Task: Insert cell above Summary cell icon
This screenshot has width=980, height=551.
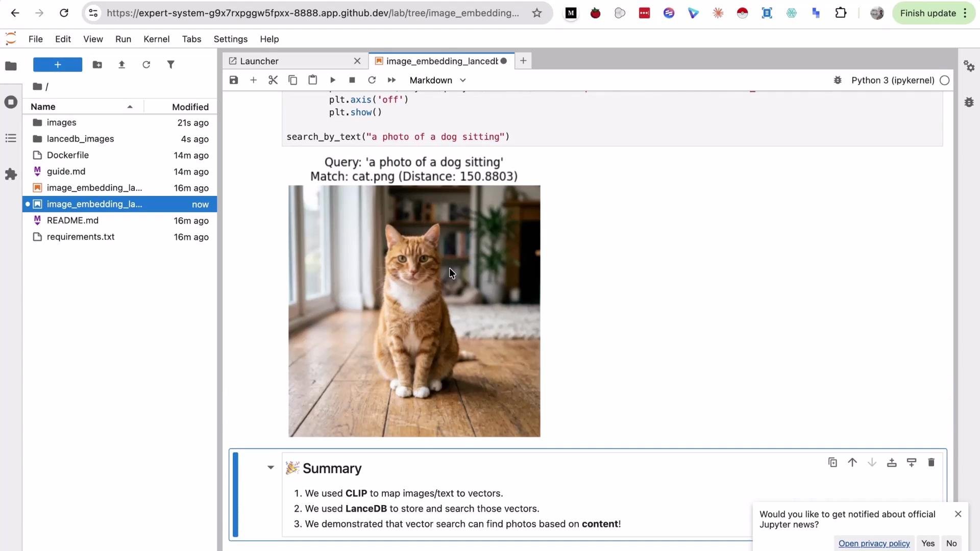Action: click(892, 462)
